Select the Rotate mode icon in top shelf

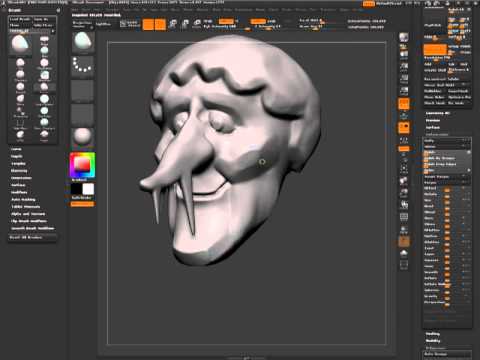197,24
